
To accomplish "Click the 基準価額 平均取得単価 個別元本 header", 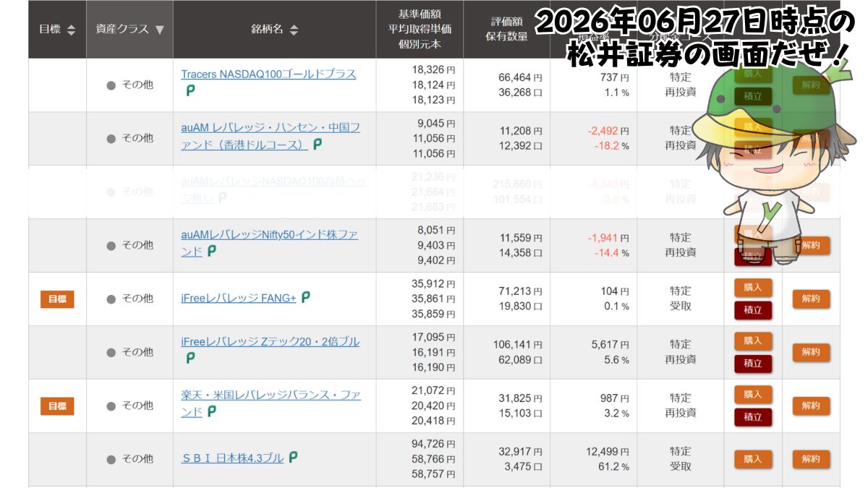I will [x=420, y=29].
